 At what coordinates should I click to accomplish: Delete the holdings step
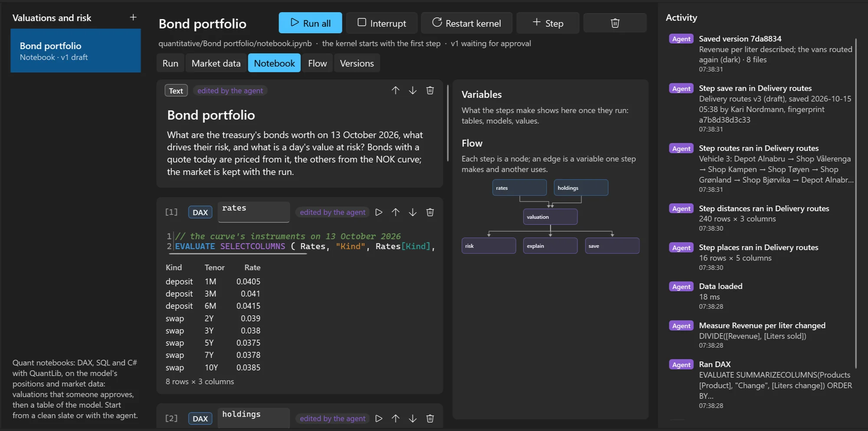[430, 418]
